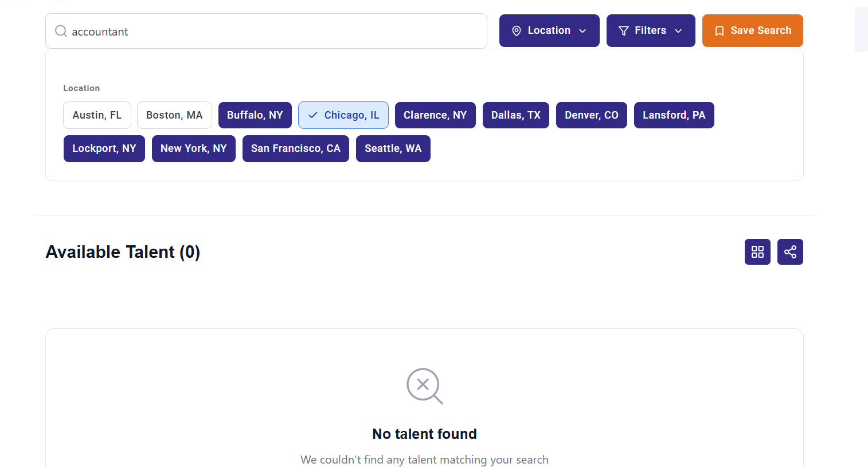
Task: Click the magnifier icon in search box
Action: pos(61,31)
